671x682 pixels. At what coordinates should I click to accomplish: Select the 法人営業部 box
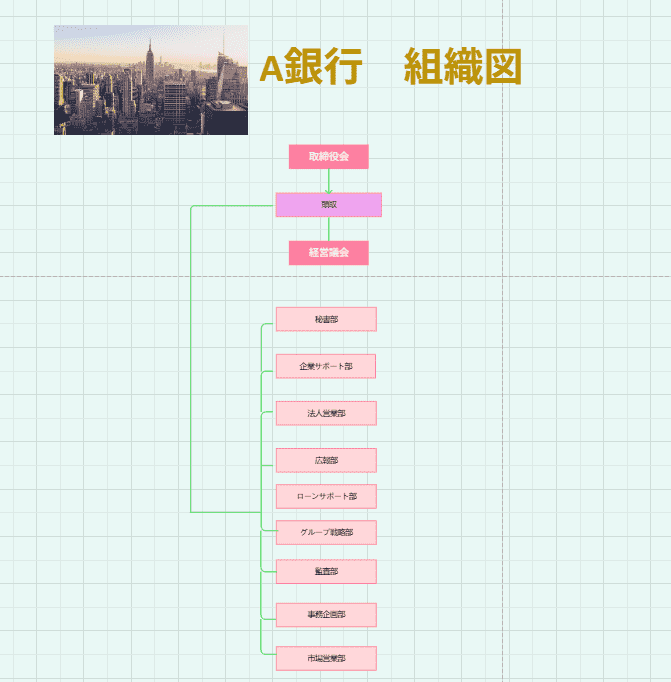[326, 413]
